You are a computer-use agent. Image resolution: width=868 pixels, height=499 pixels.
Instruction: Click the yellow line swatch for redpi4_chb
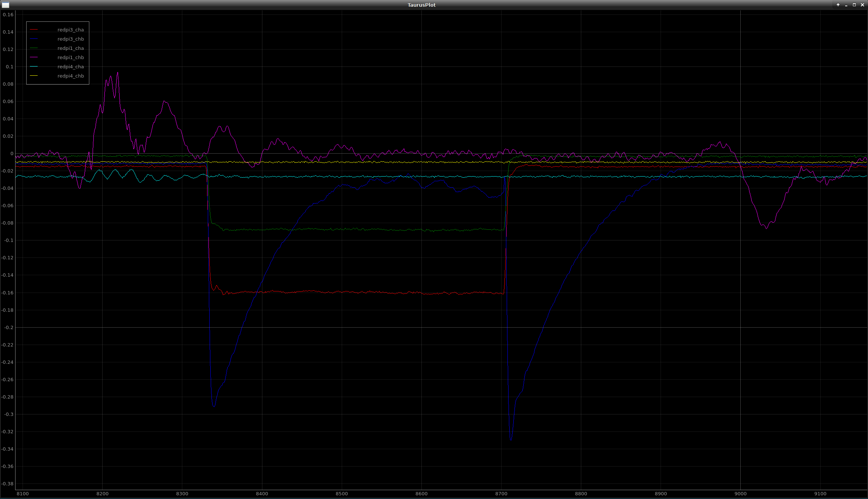pyautogui.click(x=34, y=76)
